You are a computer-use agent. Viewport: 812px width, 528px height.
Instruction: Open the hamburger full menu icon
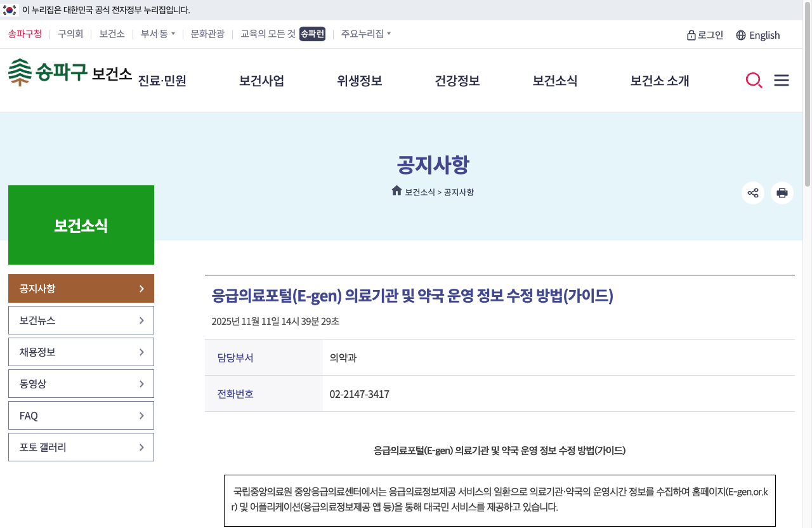tap(782, 81)
